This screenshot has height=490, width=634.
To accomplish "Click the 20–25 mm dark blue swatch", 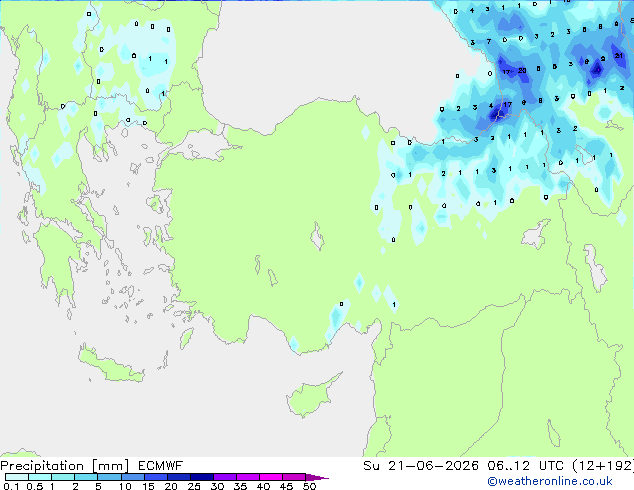I will pyautogui.click(x=179, y=477).
